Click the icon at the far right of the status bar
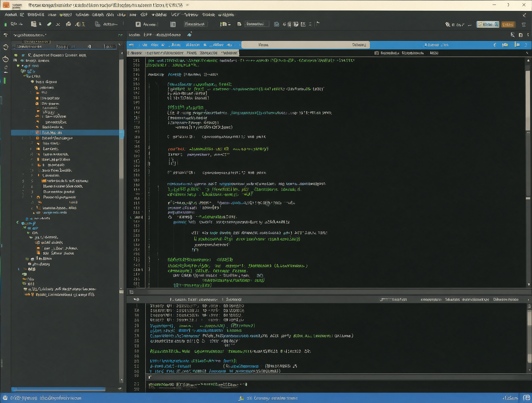Image resolution: width=532 pixels, height=403 pixels. [x=526, y=398]
